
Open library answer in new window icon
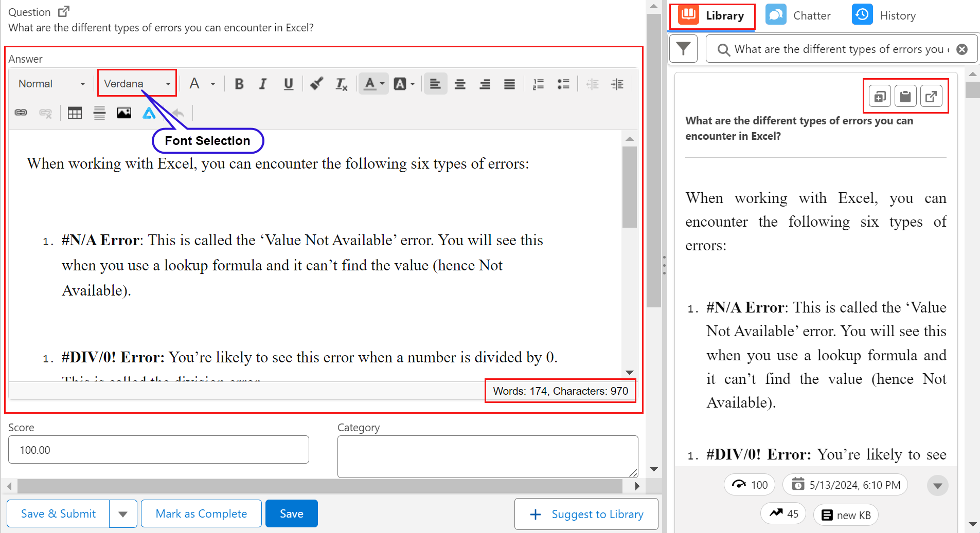coord(931,97)
